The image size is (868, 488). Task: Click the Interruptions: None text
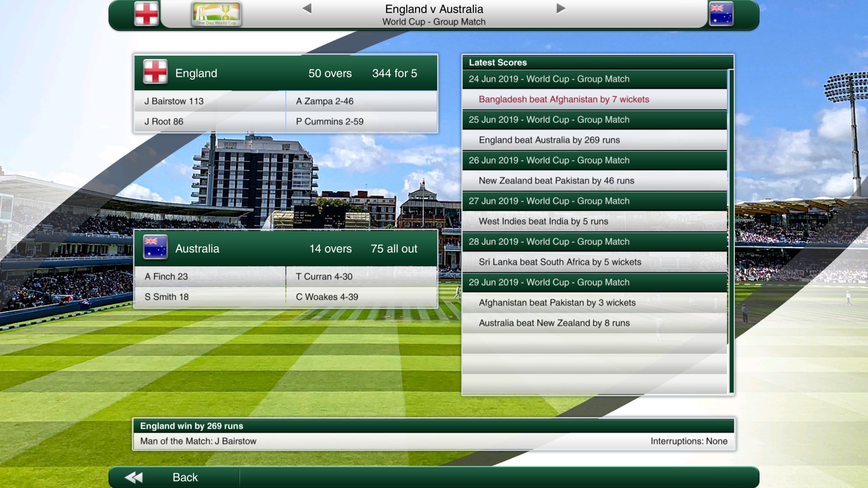pos(689,441)
